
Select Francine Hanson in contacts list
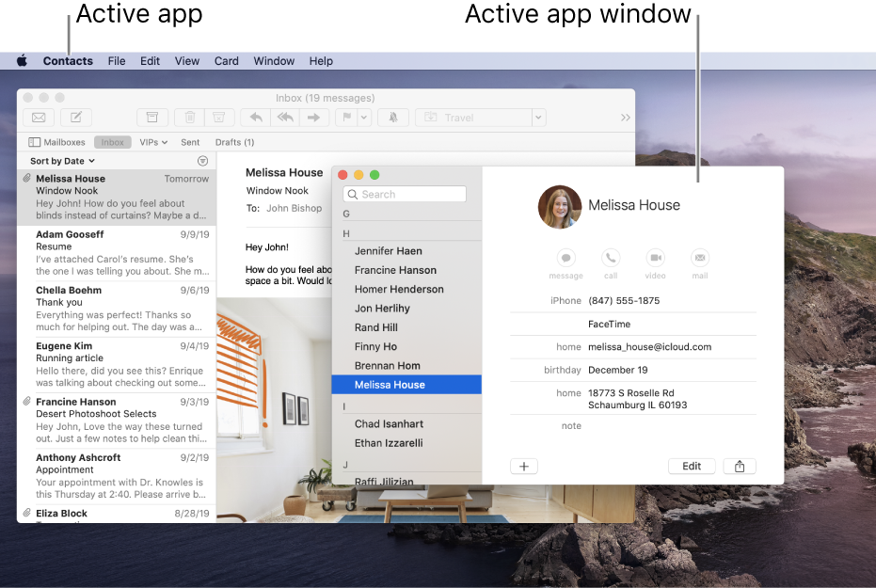coord(395,270)
